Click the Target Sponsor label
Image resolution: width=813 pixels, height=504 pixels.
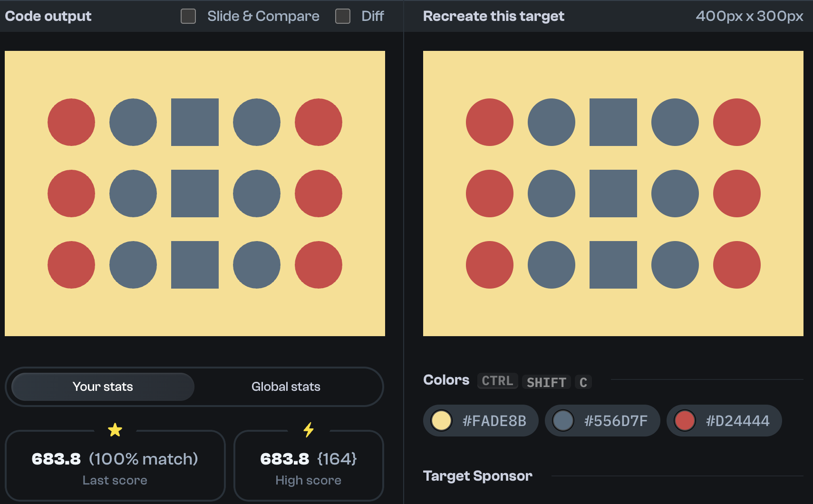point(477,475)
